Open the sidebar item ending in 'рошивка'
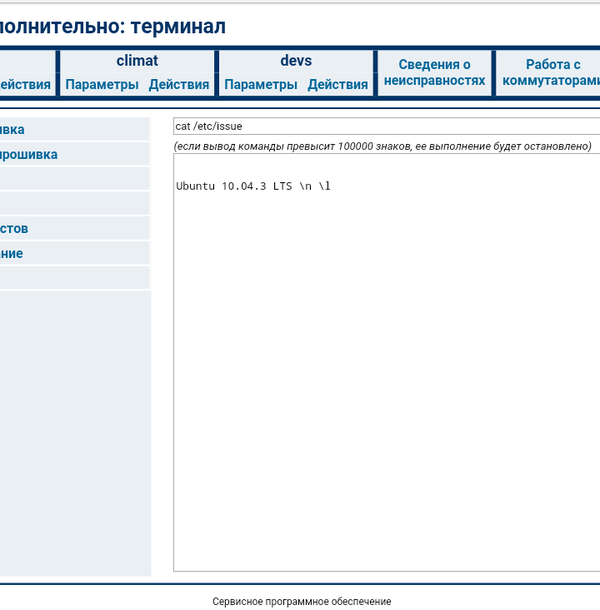600x610 pixels. click(29, 155)
